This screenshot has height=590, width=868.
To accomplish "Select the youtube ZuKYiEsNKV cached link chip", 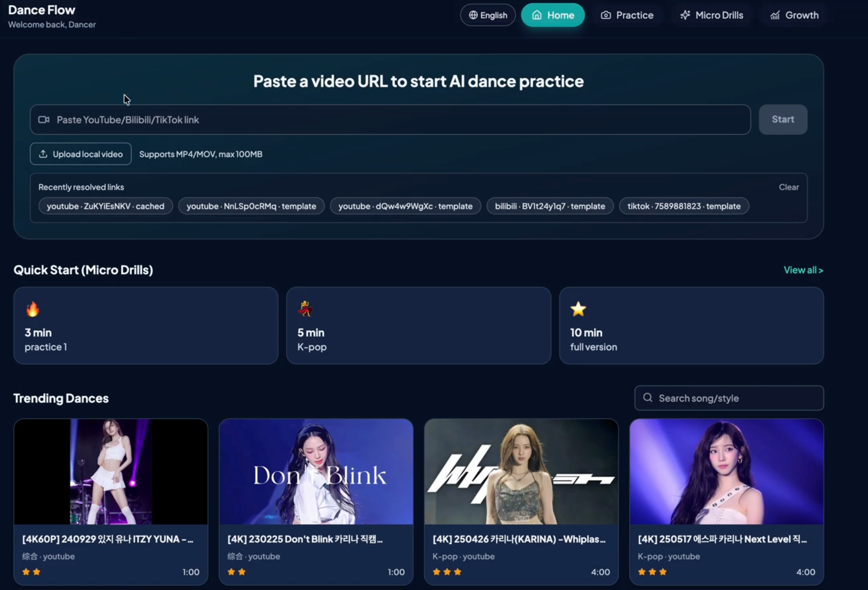I will click(105, 206).
